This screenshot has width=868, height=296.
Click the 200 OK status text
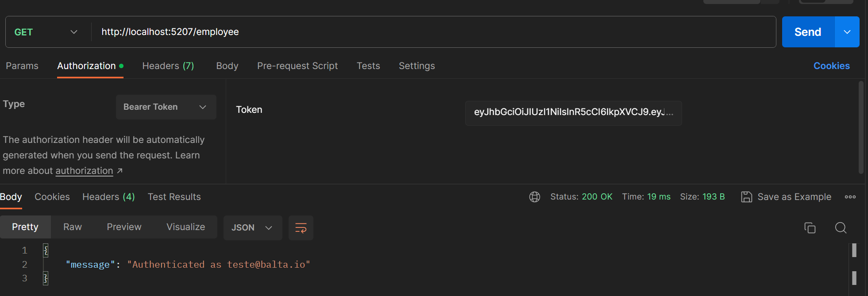597,197
